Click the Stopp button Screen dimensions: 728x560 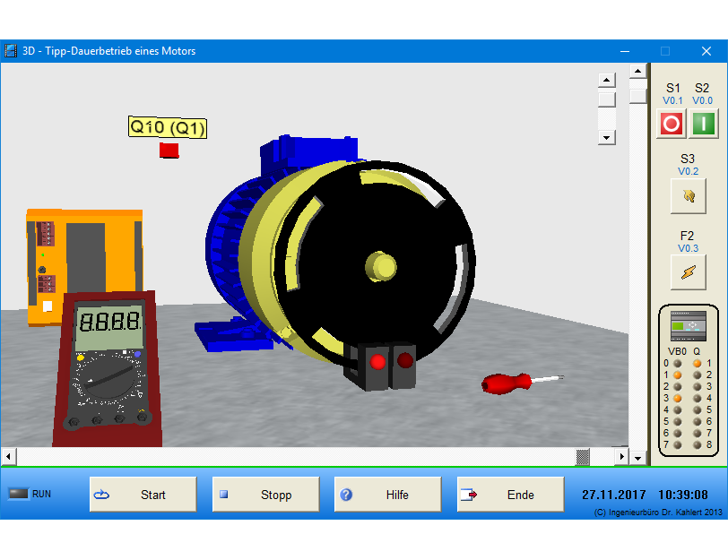pos(265,495)
